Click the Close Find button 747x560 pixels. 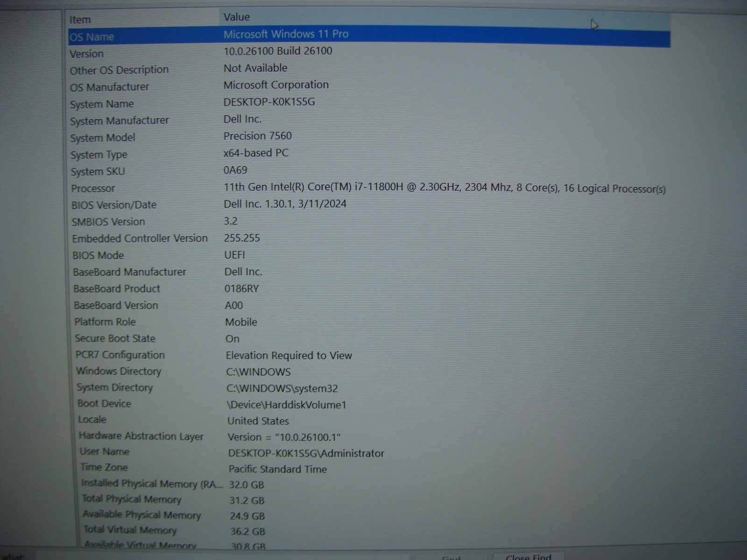pyautogui.click(x=529, y=556)
